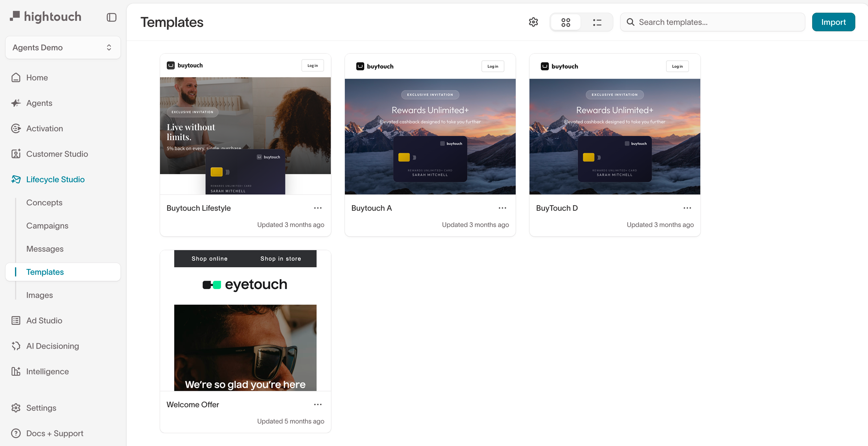Open the Customer Studio label
This screenshot has width=868, height=446.
(57, 154)
